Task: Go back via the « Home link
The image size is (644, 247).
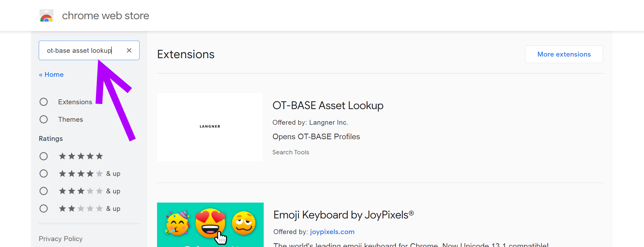Action: 51,75
